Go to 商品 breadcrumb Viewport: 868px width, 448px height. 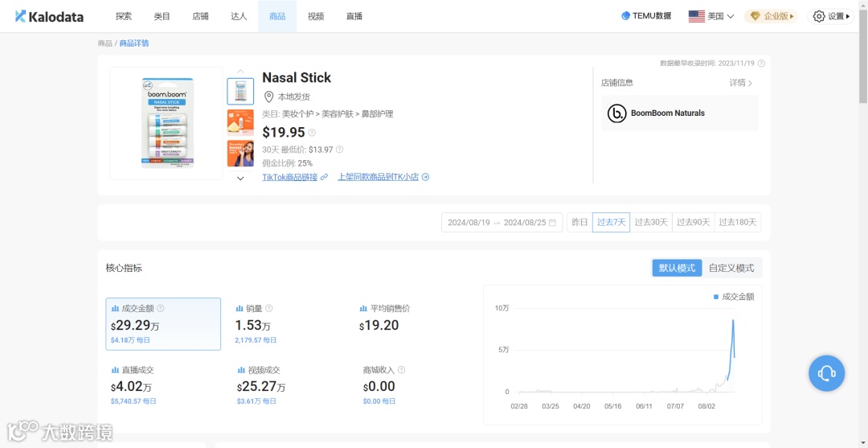(x=104, y=43)
